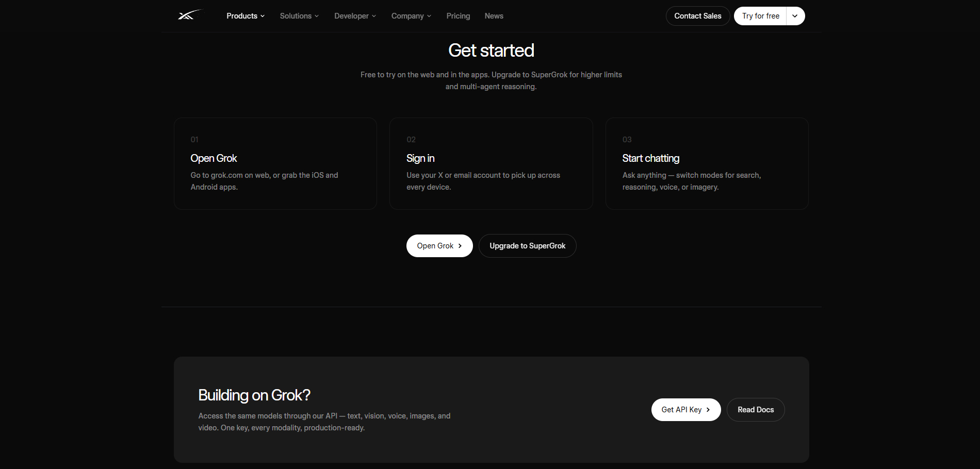Go to the Pricing page
The image size is (980, 469).
point(458,16)
